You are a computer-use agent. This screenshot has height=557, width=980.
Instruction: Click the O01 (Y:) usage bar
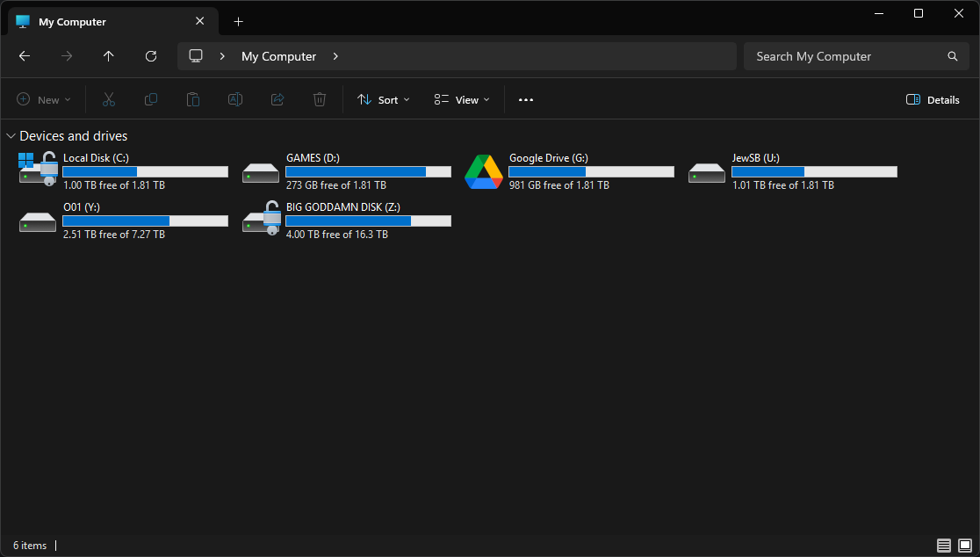(x=146, y=221)
